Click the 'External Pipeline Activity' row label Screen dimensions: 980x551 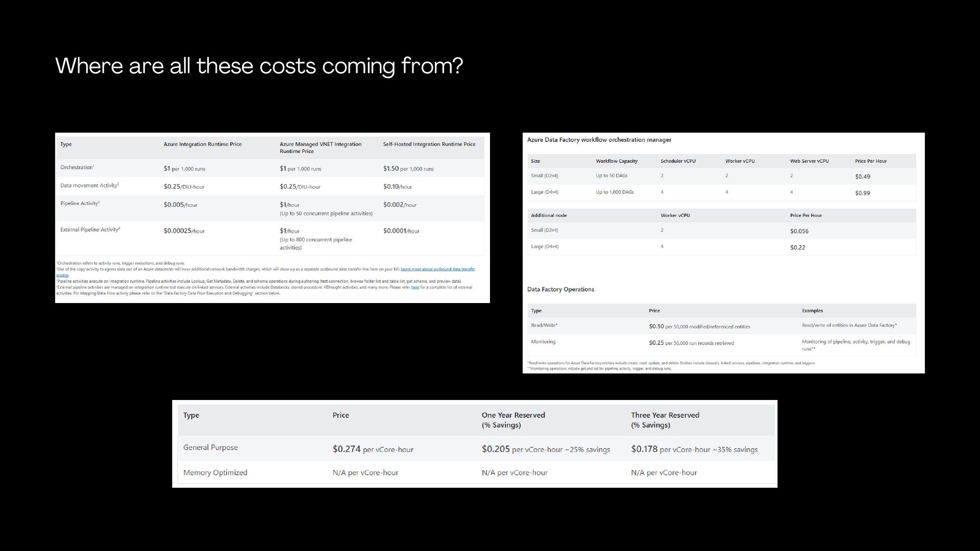(90, 230)
